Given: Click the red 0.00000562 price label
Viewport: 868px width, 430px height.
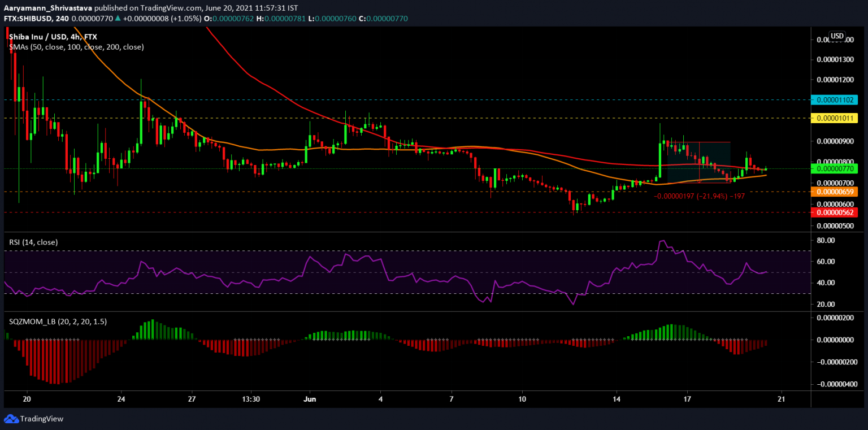Looking at the screenshot, I should tap(834, 212).
